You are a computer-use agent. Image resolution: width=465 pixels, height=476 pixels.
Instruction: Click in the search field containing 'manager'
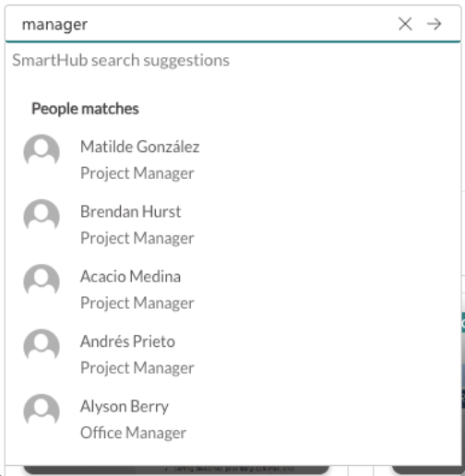click(200, 24)
